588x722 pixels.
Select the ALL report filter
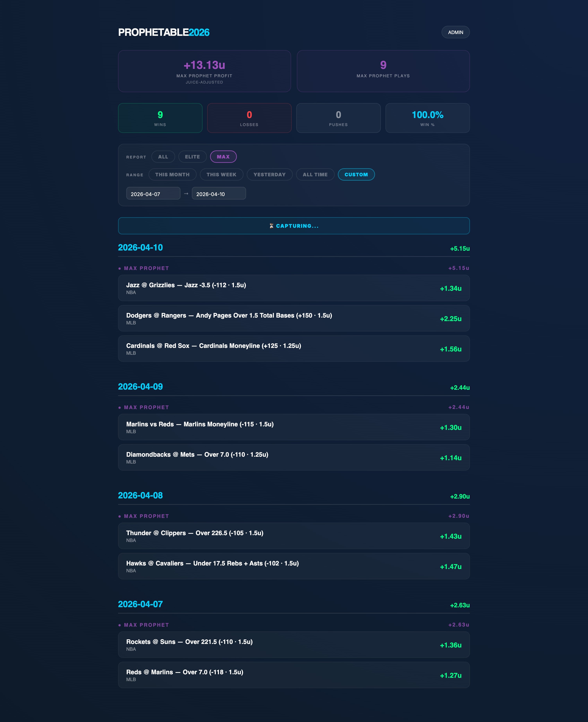(163, 157)
